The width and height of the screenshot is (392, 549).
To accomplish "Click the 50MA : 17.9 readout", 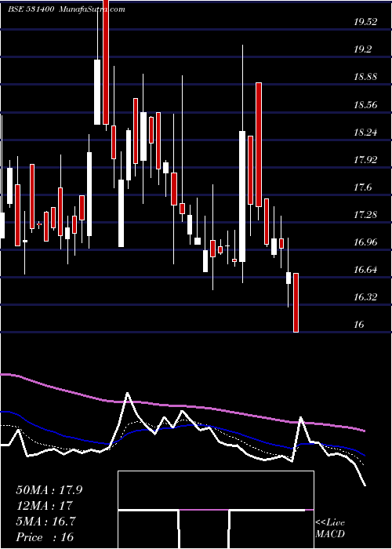I will click(49, 490).
